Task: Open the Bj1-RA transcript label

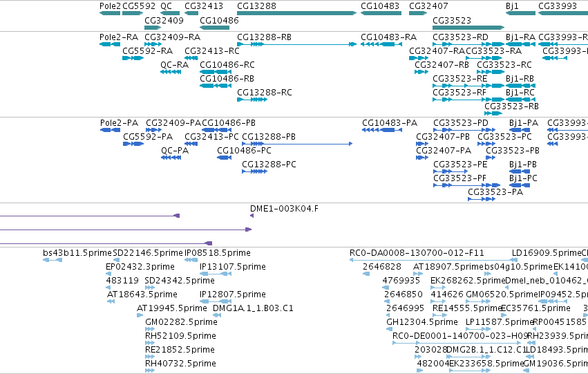Action: pyautogui.click(x=520, y=37)
